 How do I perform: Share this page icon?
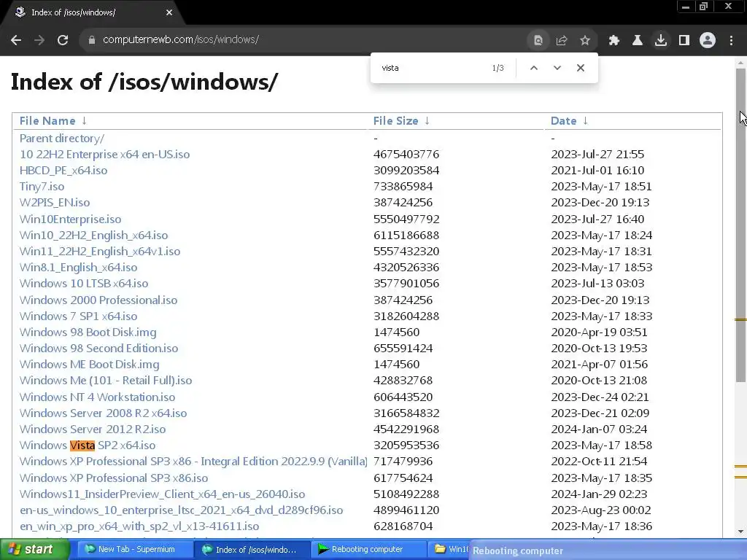coord(562,41)
